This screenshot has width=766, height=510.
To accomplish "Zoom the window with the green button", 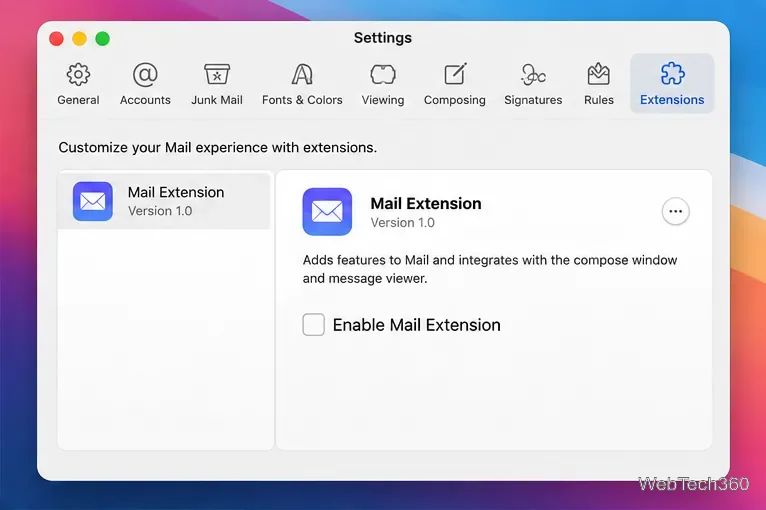I will click(103, 39).
